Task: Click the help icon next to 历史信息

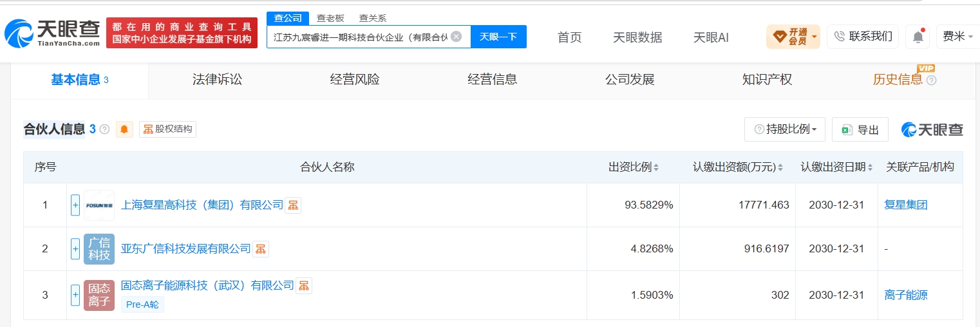Action: coord(931,80)
